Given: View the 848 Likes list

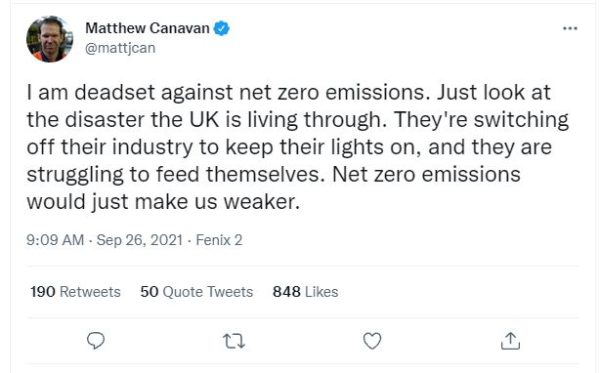Looking at the screenshot, I should pyautogui.click(x=305, y=292).
